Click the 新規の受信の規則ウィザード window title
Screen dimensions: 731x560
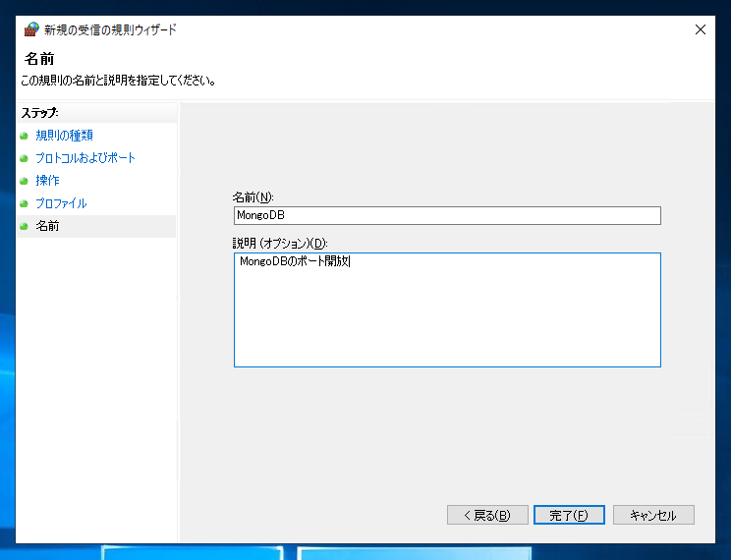(x=110, y=29)
